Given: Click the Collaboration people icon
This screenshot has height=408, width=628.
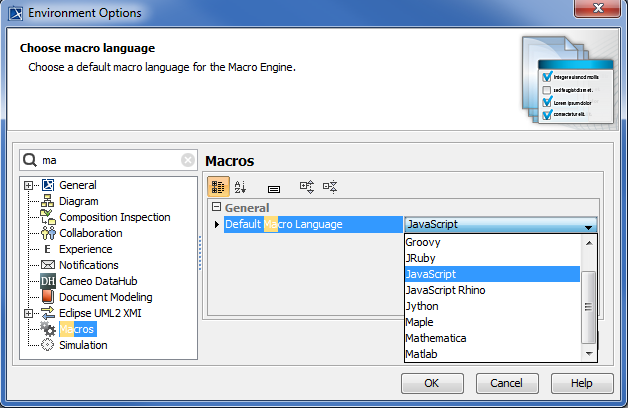Looking at the screenshot, I should 48,233.
